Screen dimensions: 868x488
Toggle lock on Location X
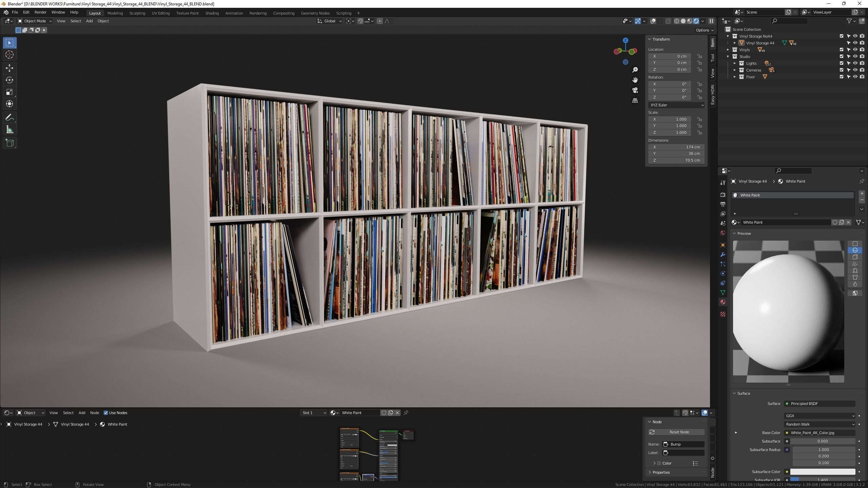click(x=699, y=56)
